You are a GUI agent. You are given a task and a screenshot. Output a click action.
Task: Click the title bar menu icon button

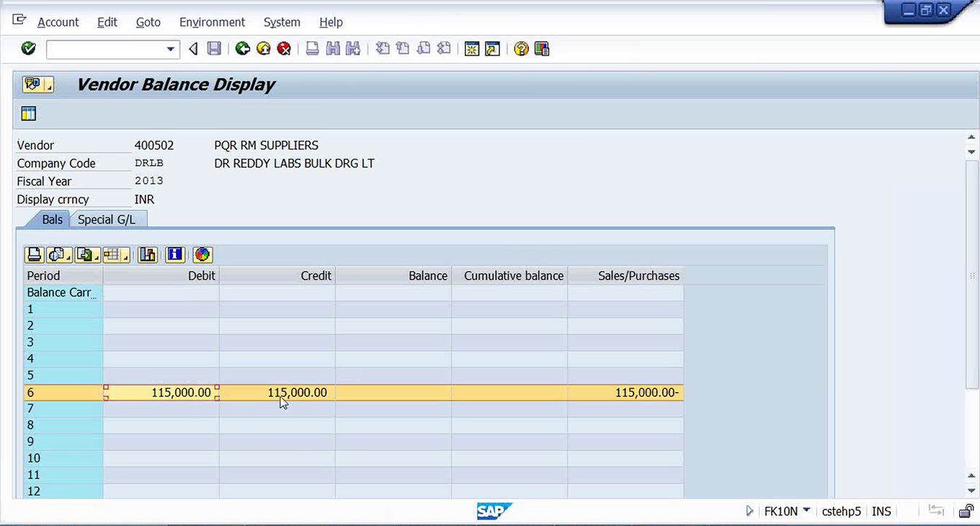pyautogui.click(x=38, y=84)
